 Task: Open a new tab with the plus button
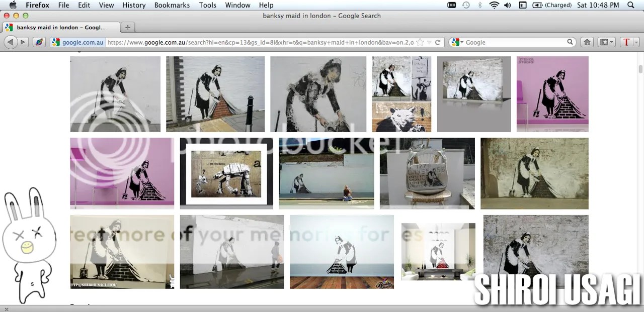(128, 27)
